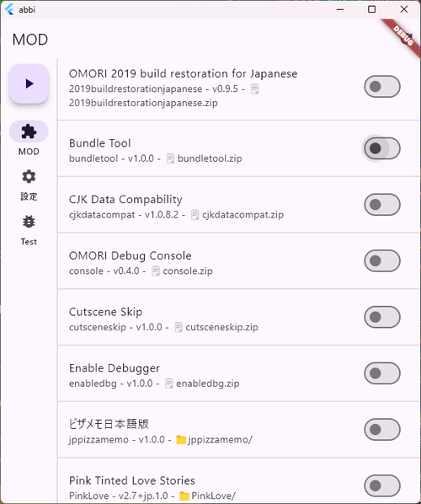421x504 pixels.
Task: Select the Cutscene Skip list entry
Action: (238, 317)
